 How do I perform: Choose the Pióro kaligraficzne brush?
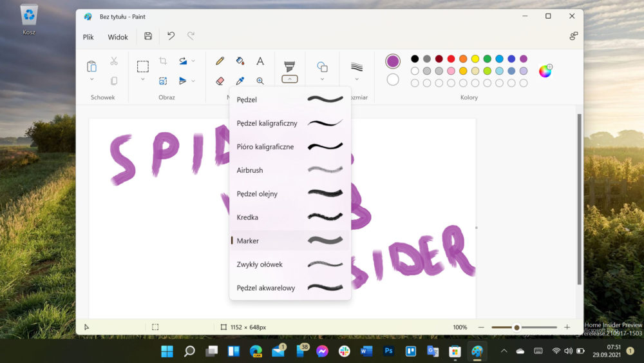(290, 146)
